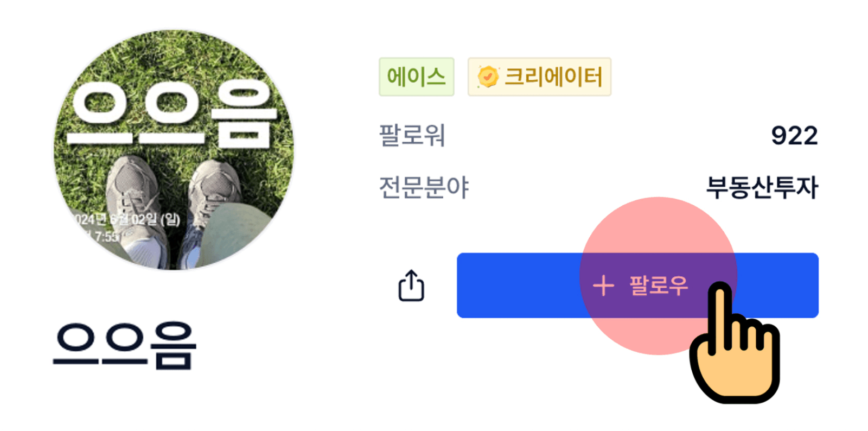Click the 전문분야 label

(x=423, y=188)
